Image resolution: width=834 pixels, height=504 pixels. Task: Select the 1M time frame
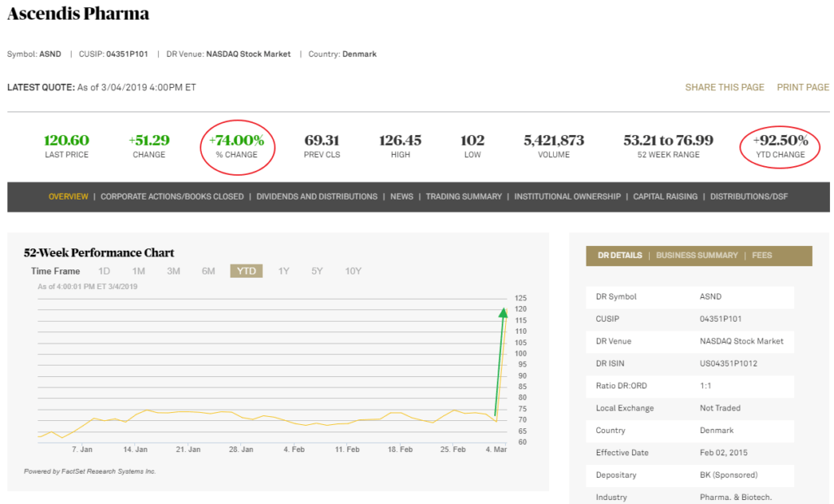138,271
